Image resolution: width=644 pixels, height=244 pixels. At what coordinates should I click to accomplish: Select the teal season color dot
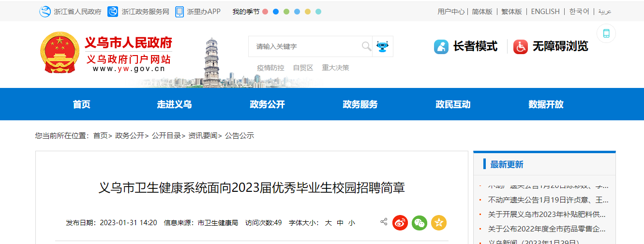pos(318,12)
